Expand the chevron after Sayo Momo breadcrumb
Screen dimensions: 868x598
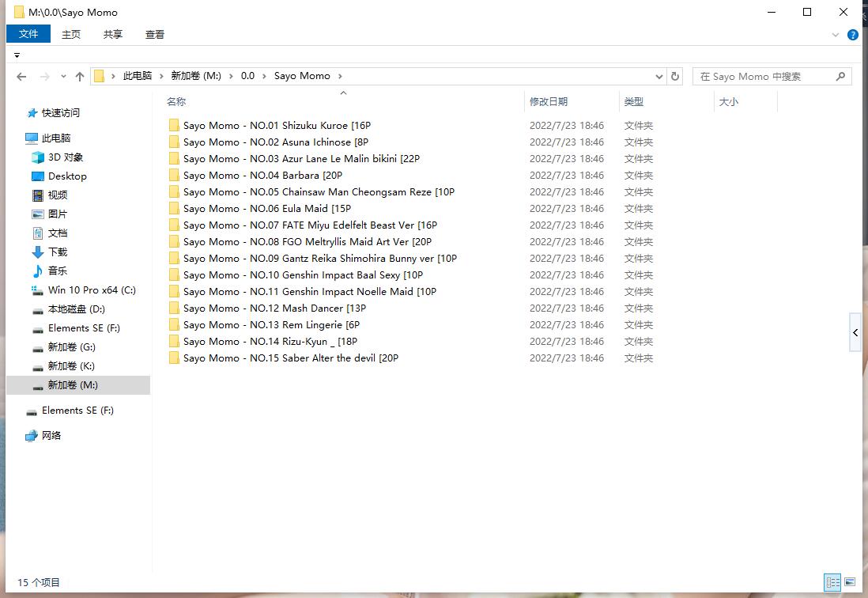click(340, 77)
